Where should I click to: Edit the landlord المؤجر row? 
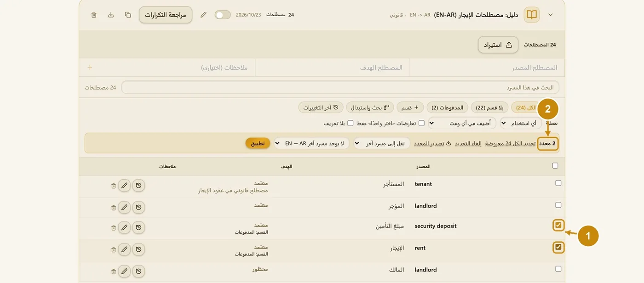pos(124,207)
